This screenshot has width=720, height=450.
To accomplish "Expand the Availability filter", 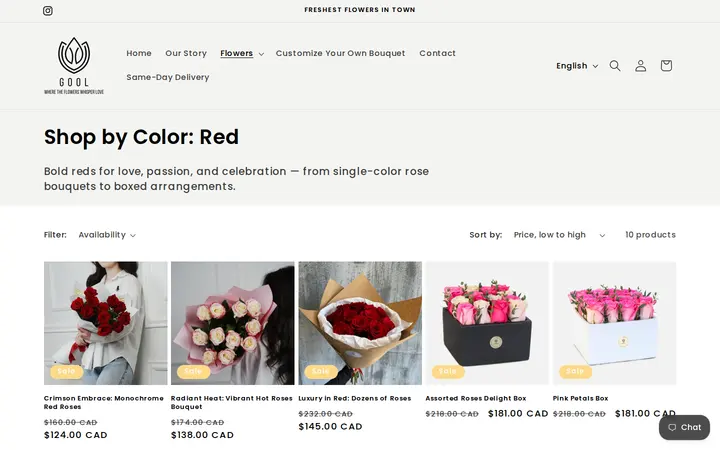I will (107, 235).
